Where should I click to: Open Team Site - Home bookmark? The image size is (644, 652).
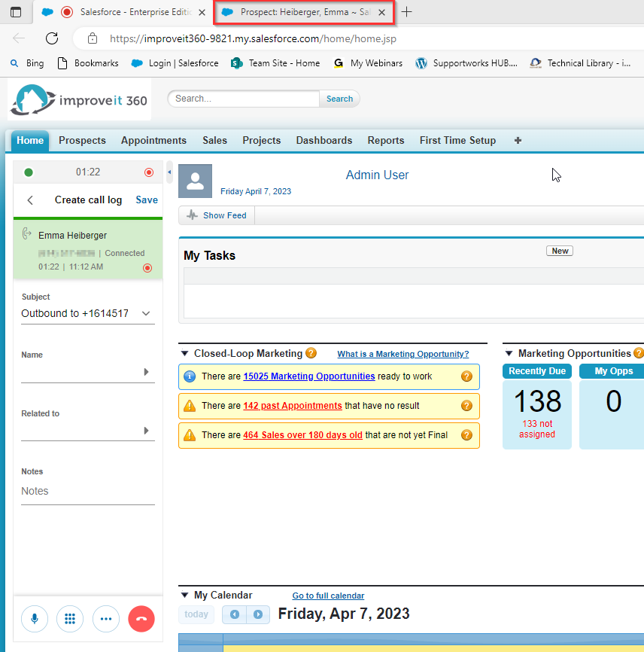pyautogui.click(x=276, y=63)
